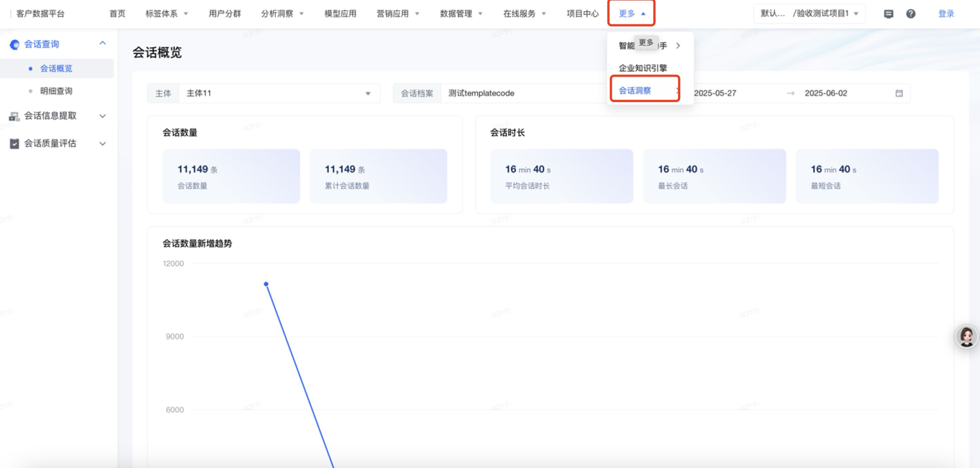Open the help question mark icon
The width and height of the screenshot is (980, 468).
pyautogui.click(x=910, y=14)
